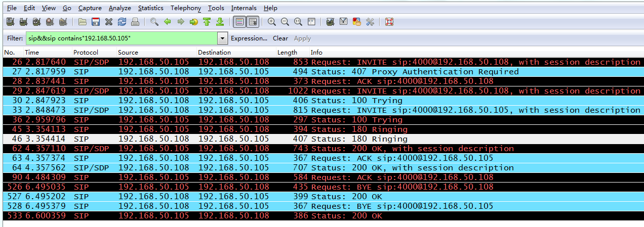
Task: Edit display filters icon
Action: point(344,22)
